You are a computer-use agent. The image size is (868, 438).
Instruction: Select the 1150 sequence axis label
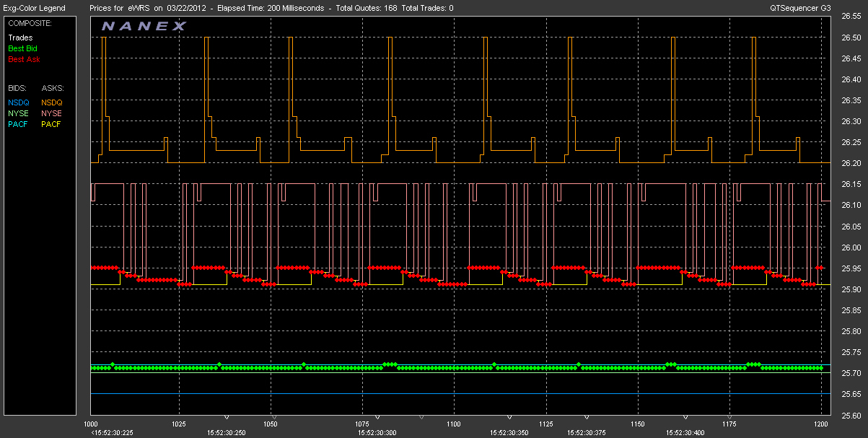point(637,424)
